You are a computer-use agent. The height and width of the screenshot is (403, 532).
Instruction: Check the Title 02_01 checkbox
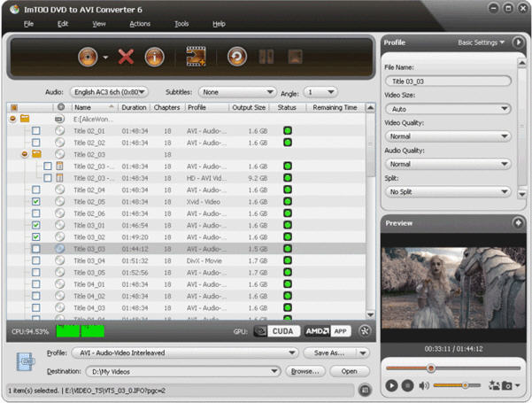pyautogui.click(x=36, y=130)
